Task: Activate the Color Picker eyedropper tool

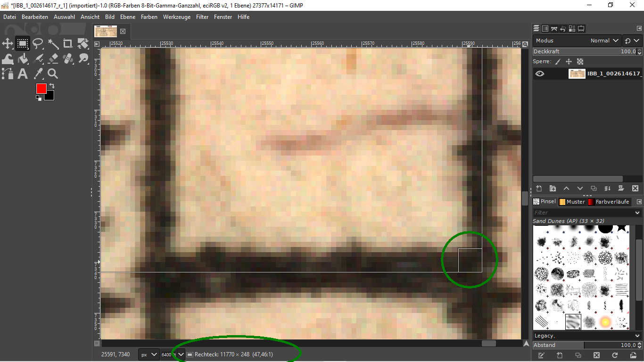Action: point(38,74)
